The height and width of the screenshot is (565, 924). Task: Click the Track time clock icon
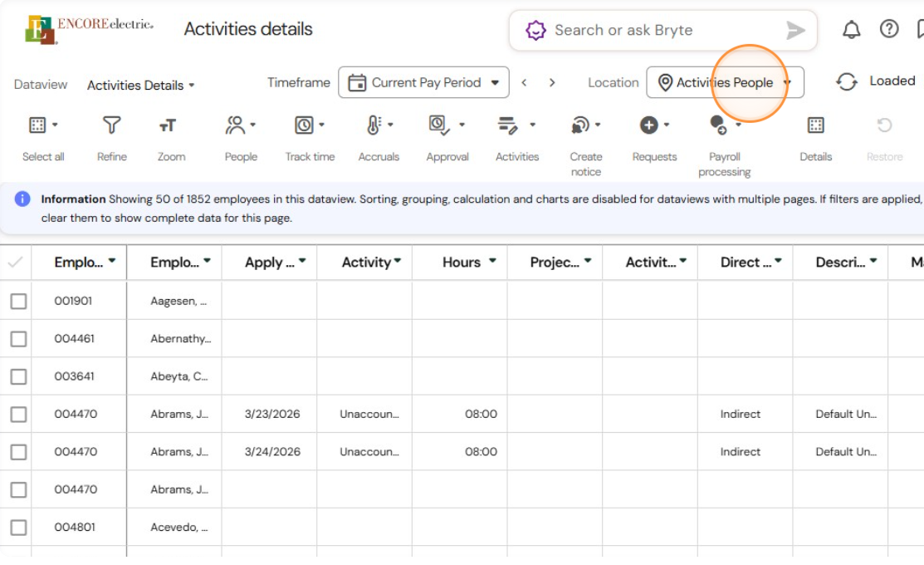304,125
